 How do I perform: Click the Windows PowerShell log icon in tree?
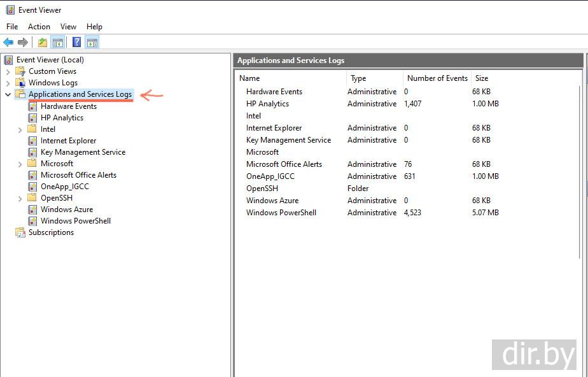click(x=32, y=221)
